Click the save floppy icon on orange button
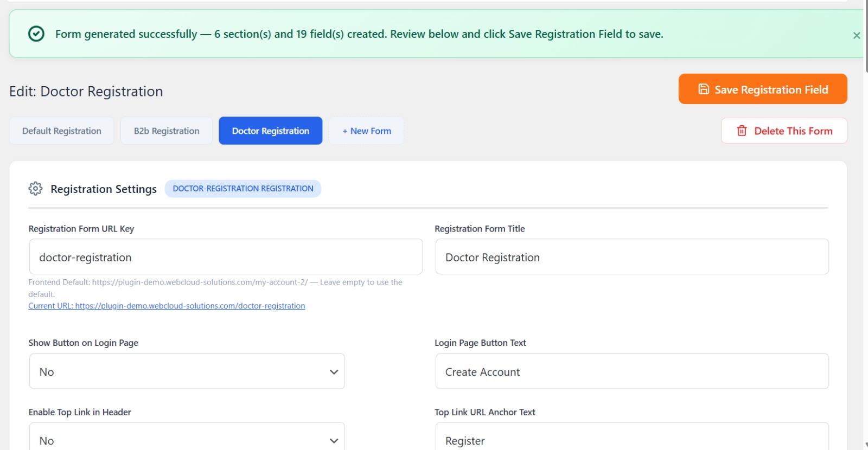Screen dimensions: 868x450 [x=703, y=89]
